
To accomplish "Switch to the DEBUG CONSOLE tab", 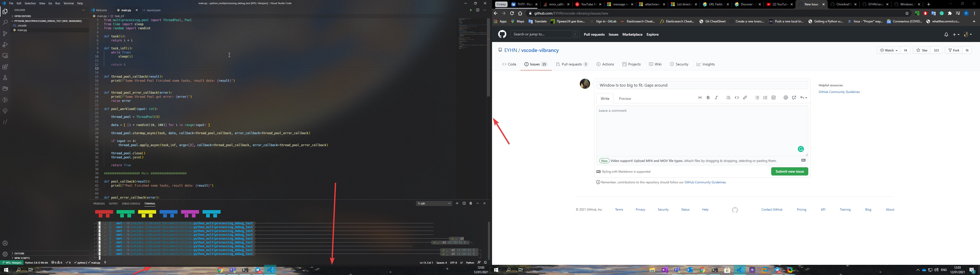I will [x=131, y=204].
